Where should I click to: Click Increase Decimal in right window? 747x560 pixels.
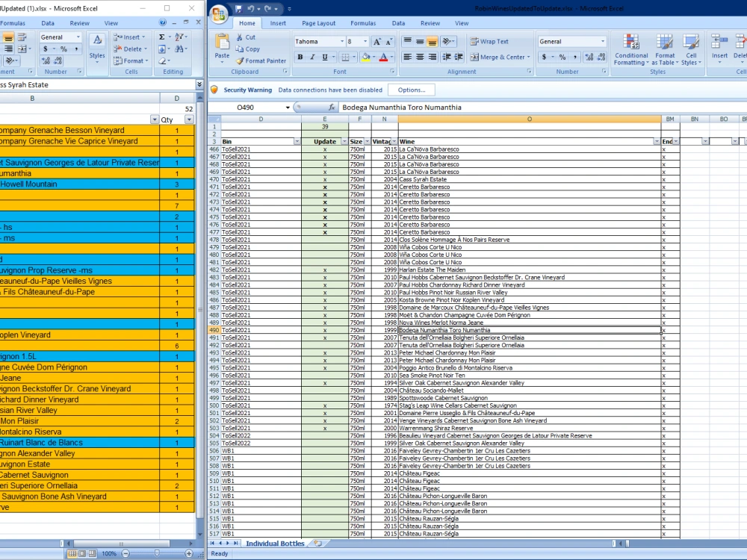589,57
